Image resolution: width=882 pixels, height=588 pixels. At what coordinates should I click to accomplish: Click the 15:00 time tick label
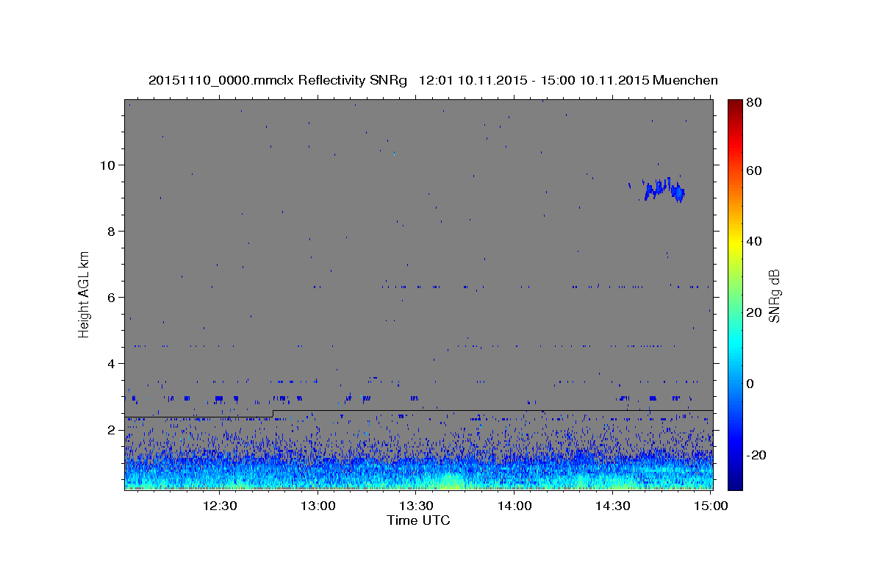click(711, 506)
